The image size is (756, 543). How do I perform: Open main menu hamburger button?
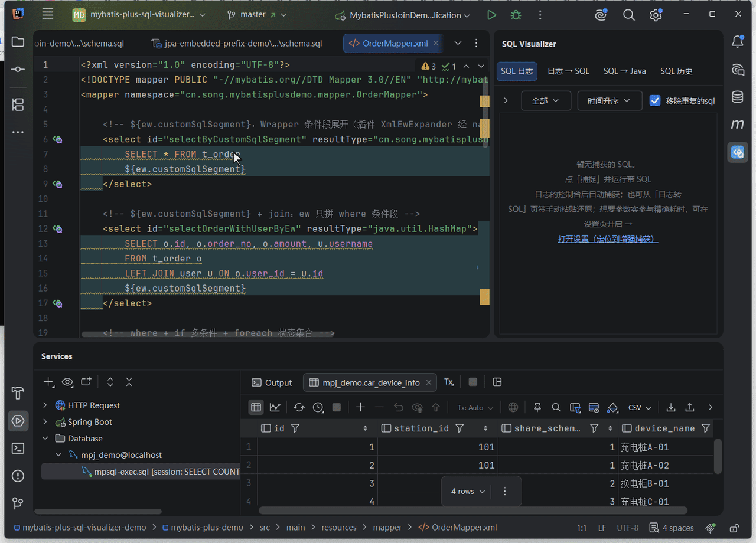(48, 15)
